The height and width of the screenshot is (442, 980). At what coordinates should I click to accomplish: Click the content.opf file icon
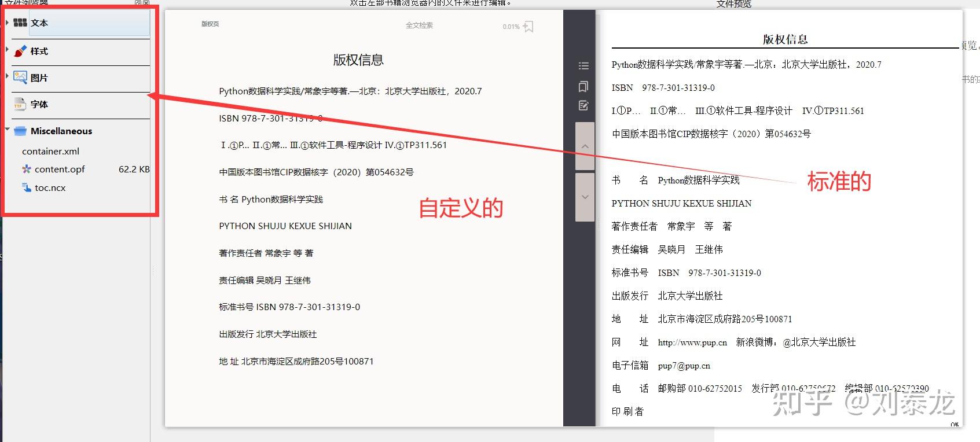[x=27, y=169]
